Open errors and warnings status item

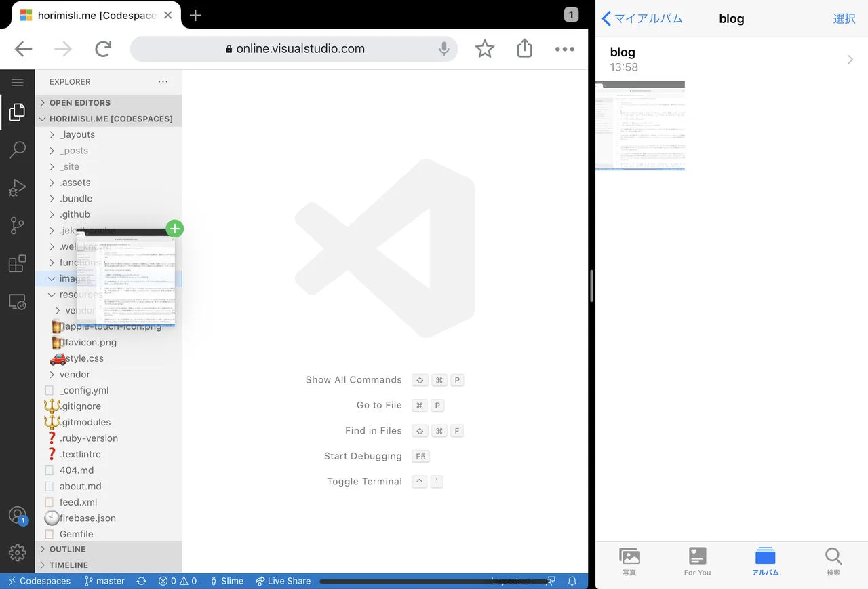pos(178,581)
